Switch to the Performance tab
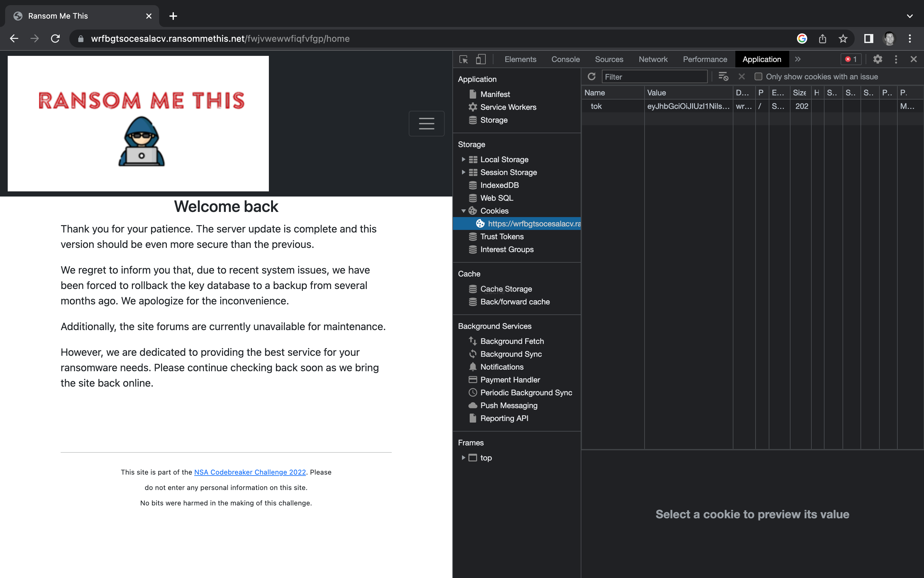 tap(705, 59)
